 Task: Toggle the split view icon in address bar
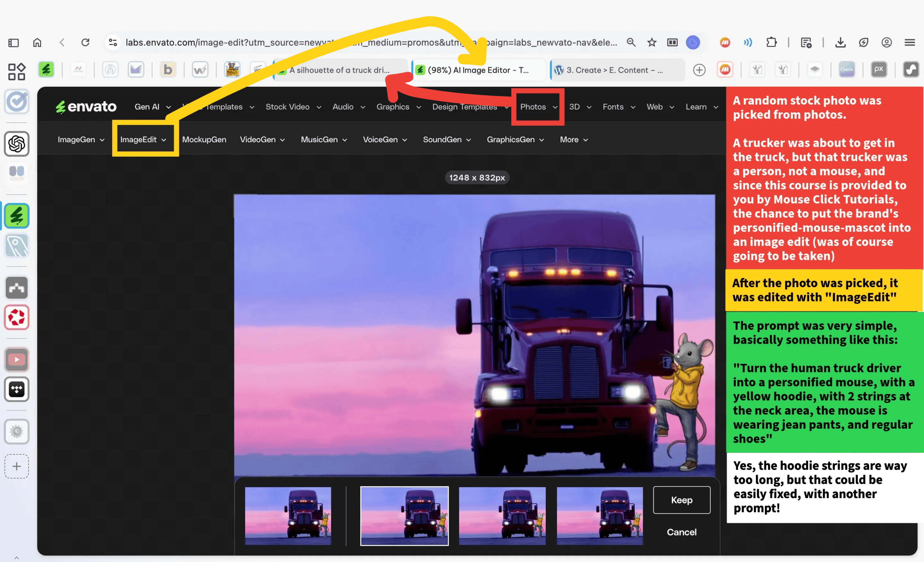coord(672,42)
